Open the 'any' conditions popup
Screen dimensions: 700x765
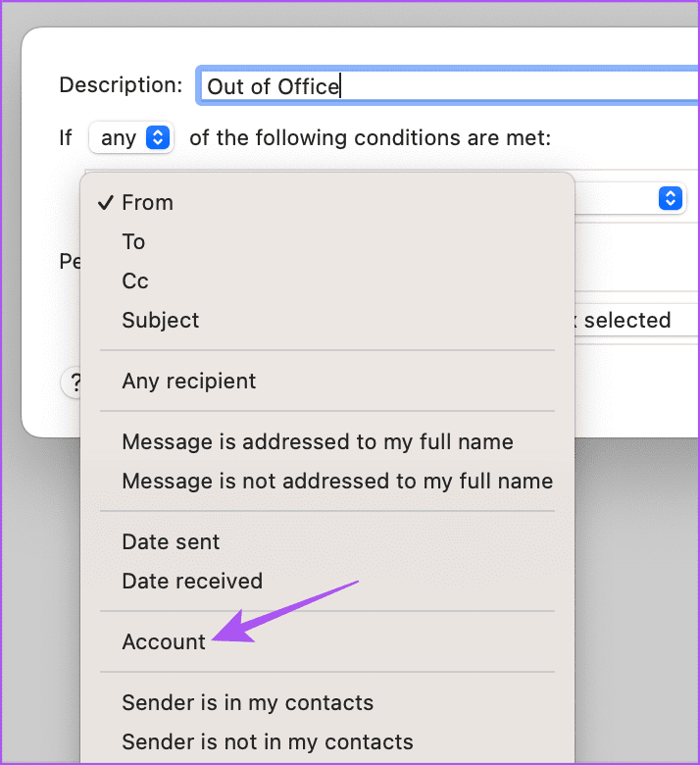point(131,137)
